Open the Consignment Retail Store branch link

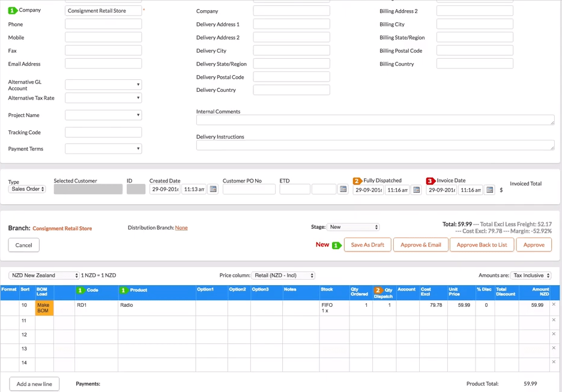coord(62,229)
